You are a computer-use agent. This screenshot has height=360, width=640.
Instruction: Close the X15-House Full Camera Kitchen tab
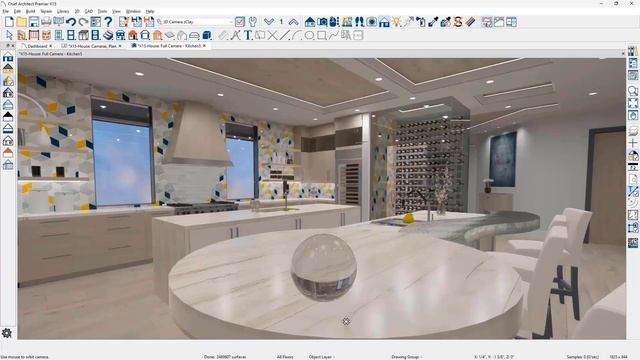pos(204,46)
